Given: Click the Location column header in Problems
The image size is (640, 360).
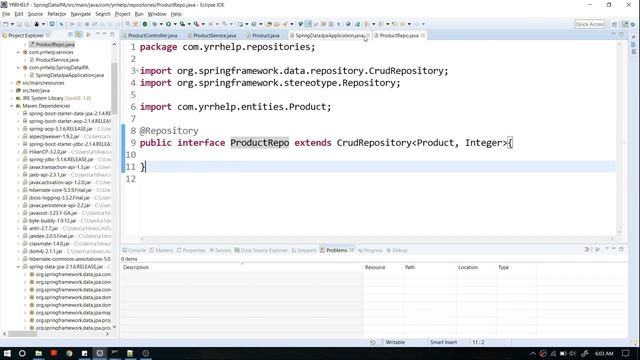Looking at the screenshot, I should (x=475, y=267).
